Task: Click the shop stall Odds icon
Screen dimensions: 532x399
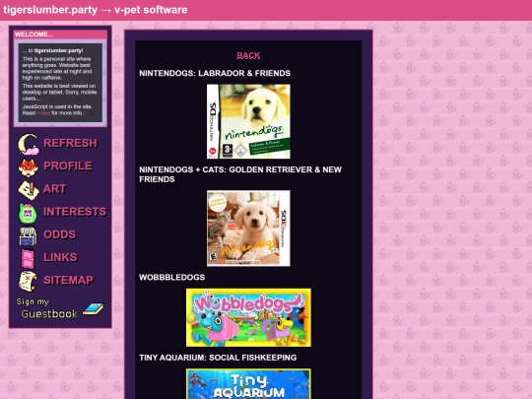Action: coord(28,235)
